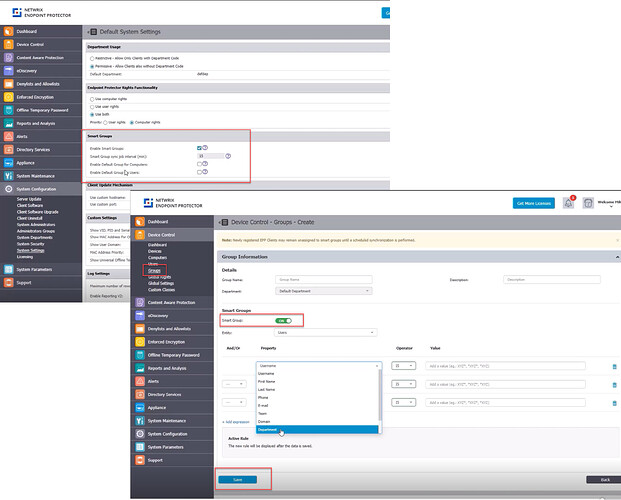Delete the first rule row with trash icon
The image size is (621, 500).
click(x=614, y=367)
